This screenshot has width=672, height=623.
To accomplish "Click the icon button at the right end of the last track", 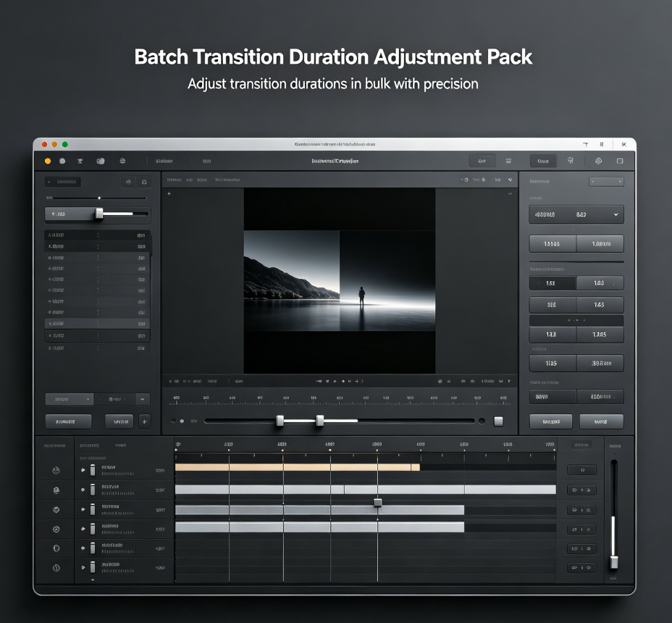I will click(581, 568).
